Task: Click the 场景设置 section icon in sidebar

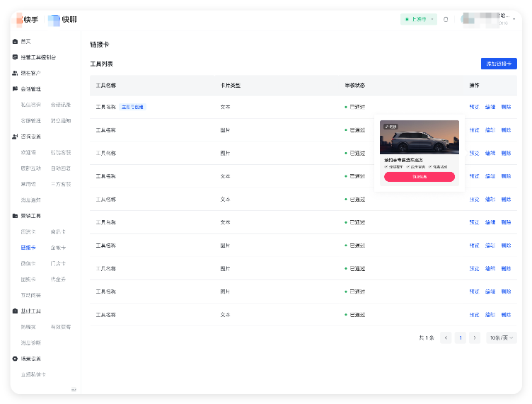Action: coord(16,359)
